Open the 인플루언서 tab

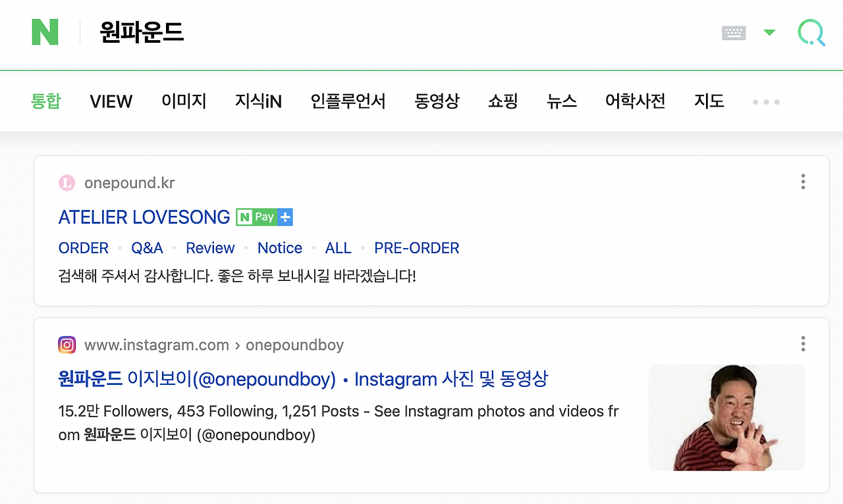(x=348, y=101)
